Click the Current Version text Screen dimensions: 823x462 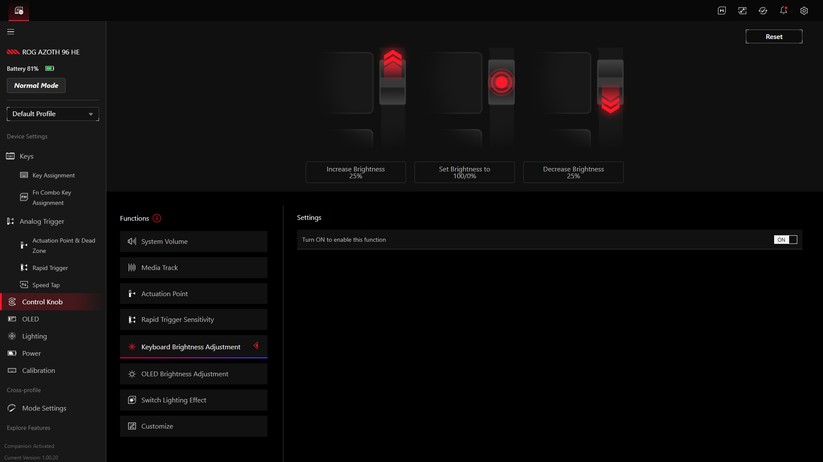(x=31, y=458)
